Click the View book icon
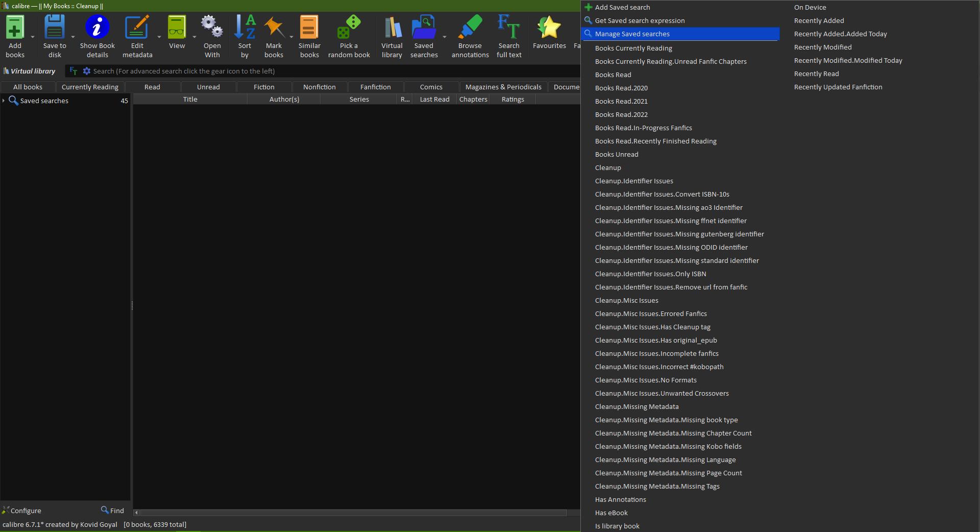 [177, 27]
